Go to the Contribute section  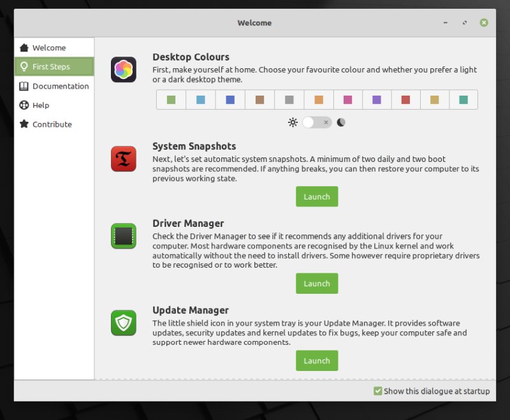click(x=52, y=124)
